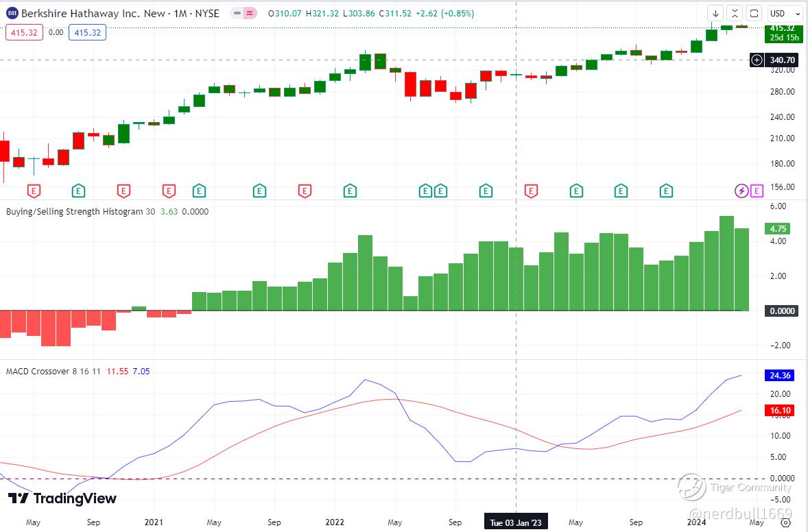Click the TradingView logo

point(62,498)
